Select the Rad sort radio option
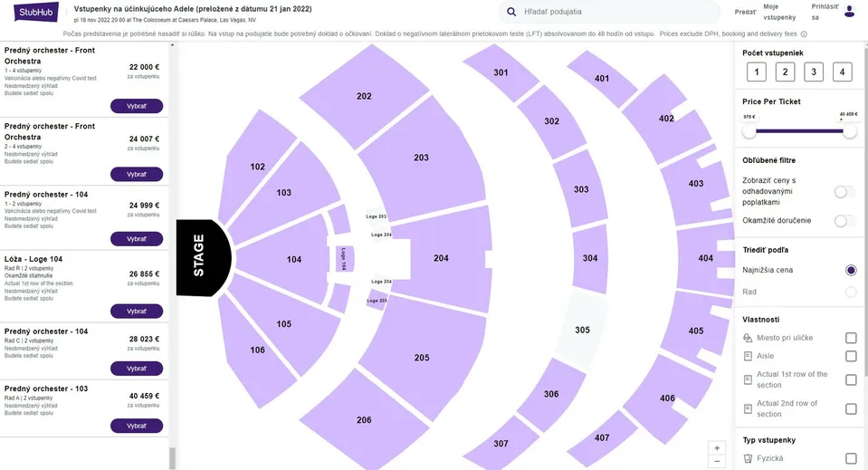 pos(851,292)
